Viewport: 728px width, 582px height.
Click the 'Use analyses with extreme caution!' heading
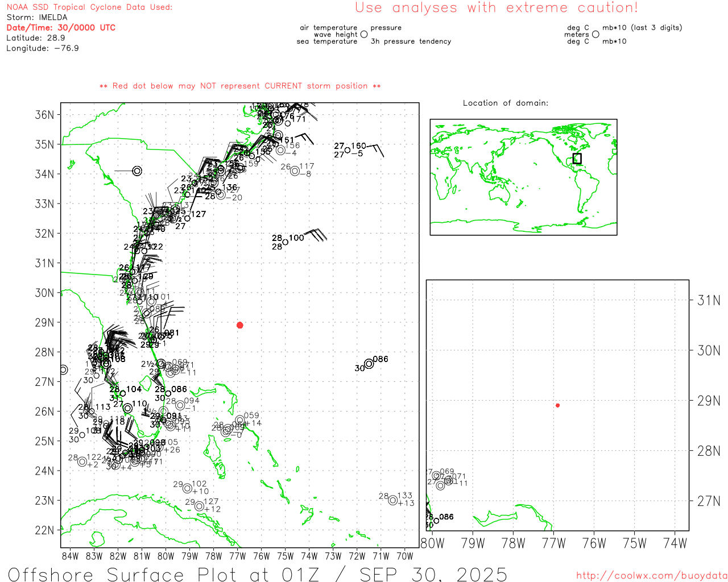(496, 8)
